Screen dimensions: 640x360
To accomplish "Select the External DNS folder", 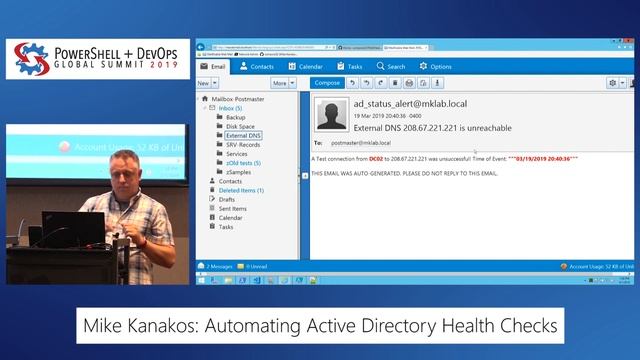I will [x=243, y=136].
